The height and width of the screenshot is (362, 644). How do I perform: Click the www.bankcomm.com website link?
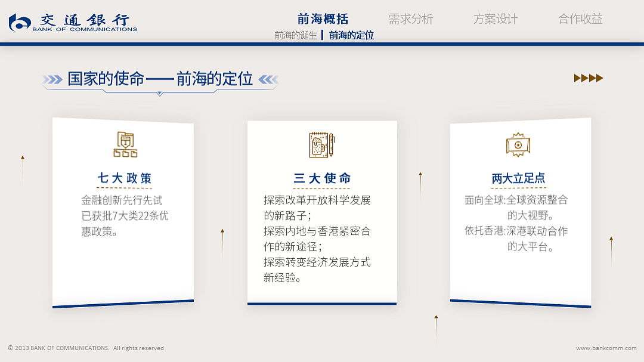pyautogui.click(x=605, y=348)
